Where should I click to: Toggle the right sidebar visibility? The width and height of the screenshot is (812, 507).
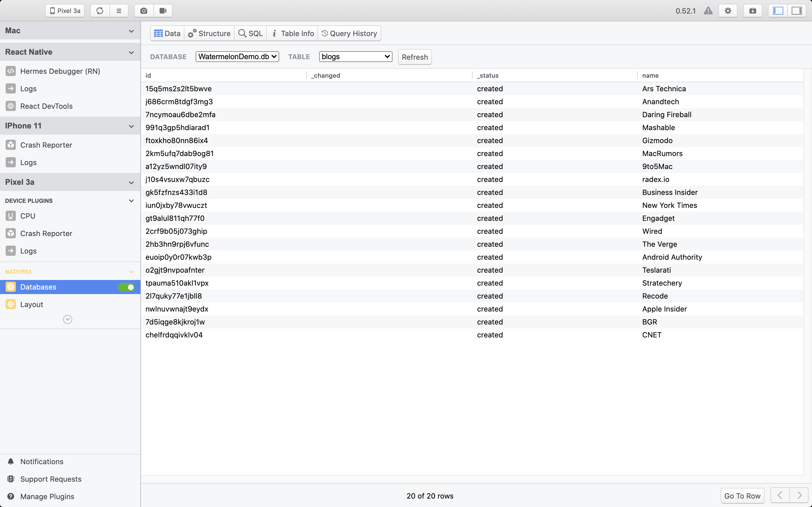pyautogui.click(x=796, y=11)
